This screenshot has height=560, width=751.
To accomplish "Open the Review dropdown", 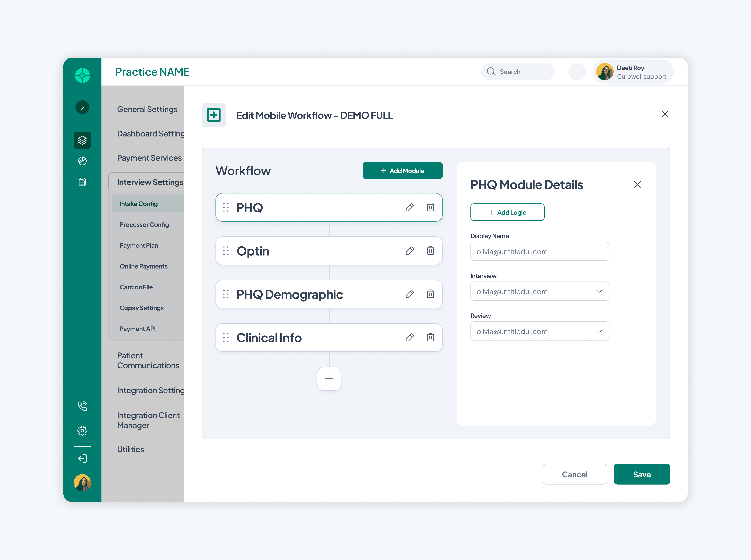I will [x=539, y=331].
